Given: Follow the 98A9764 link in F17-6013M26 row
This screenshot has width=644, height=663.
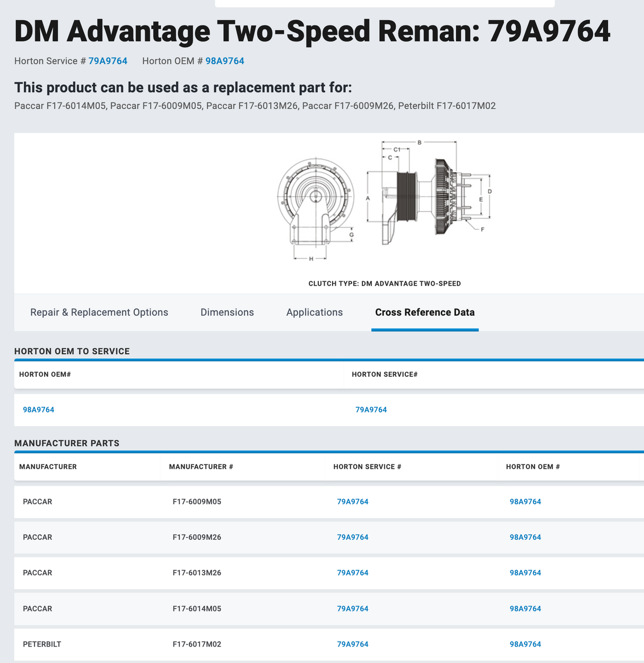Looking at the screenshot, I should (525, 573).
